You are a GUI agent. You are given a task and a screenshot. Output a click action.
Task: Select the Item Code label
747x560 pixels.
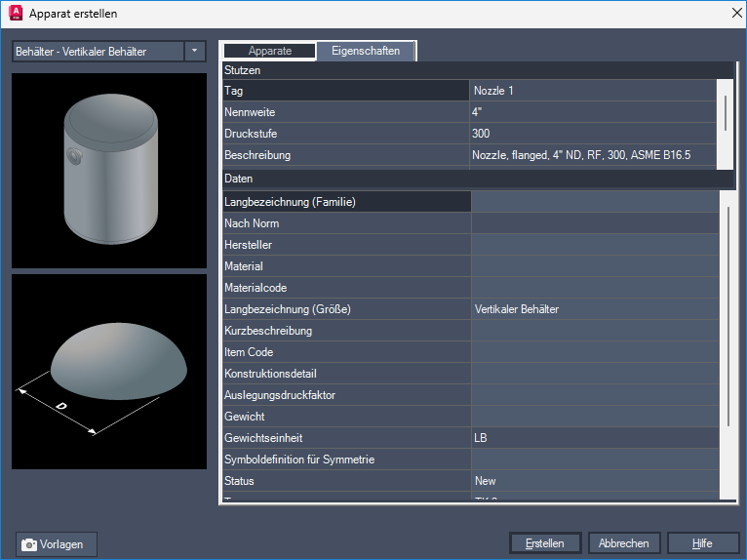click(x=347, y=352)
